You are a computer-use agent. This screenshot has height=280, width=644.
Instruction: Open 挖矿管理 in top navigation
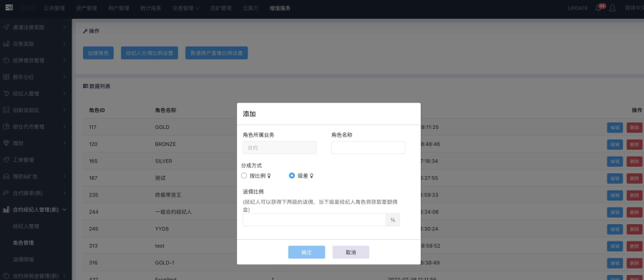point(220,8)
